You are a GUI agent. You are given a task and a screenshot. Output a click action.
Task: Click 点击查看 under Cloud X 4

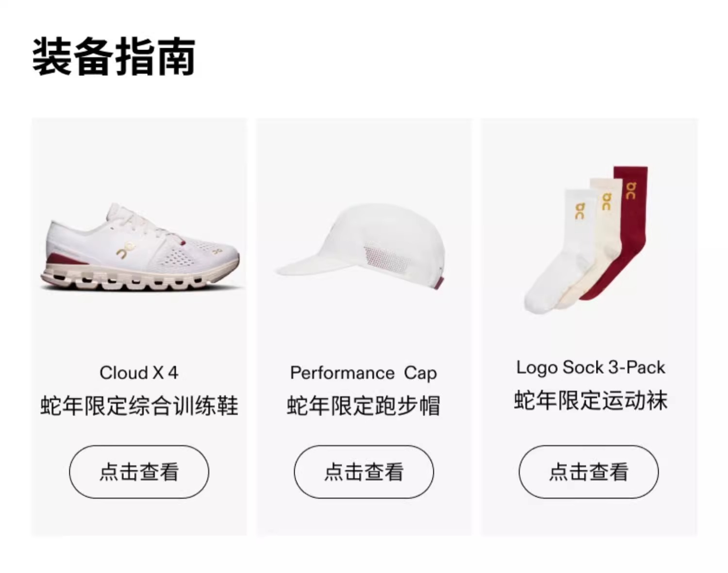pos(139,472)
